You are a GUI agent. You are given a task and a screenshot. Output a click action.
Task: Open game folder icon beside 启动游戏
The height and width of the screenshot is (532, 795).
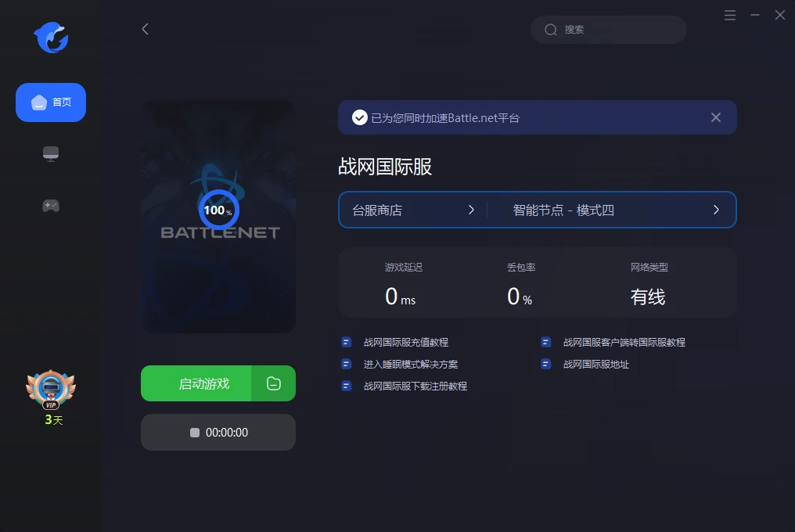(x=273, y=383)
